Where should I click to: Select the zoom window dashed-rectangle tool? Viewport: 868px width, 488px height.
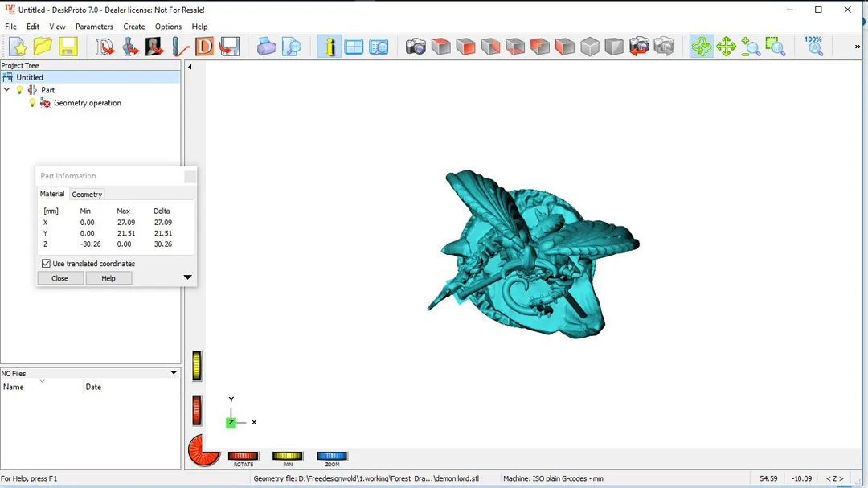pyautogui.click(x=776, y=47)
